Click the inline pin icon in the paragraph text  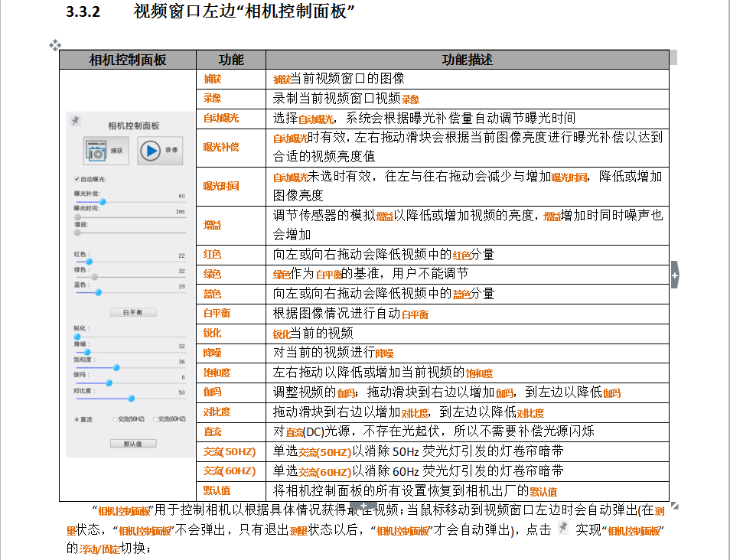pyautogui.click(x=563, y=528)
